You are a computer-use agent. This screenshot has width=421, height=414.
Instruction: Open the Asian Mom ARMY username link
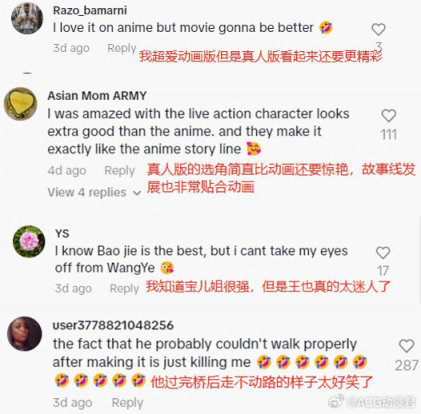(x=97, y=96)
